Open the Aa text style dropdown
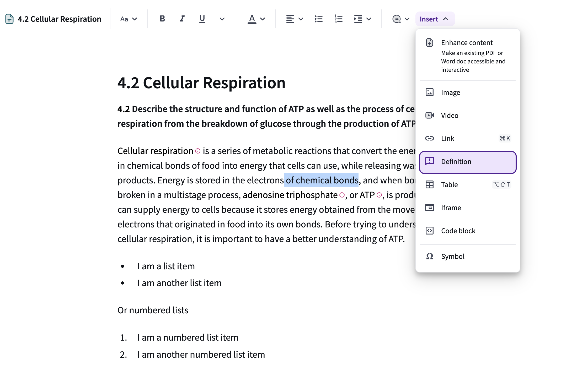Screen dimensions: 588x371 [129, 19]
